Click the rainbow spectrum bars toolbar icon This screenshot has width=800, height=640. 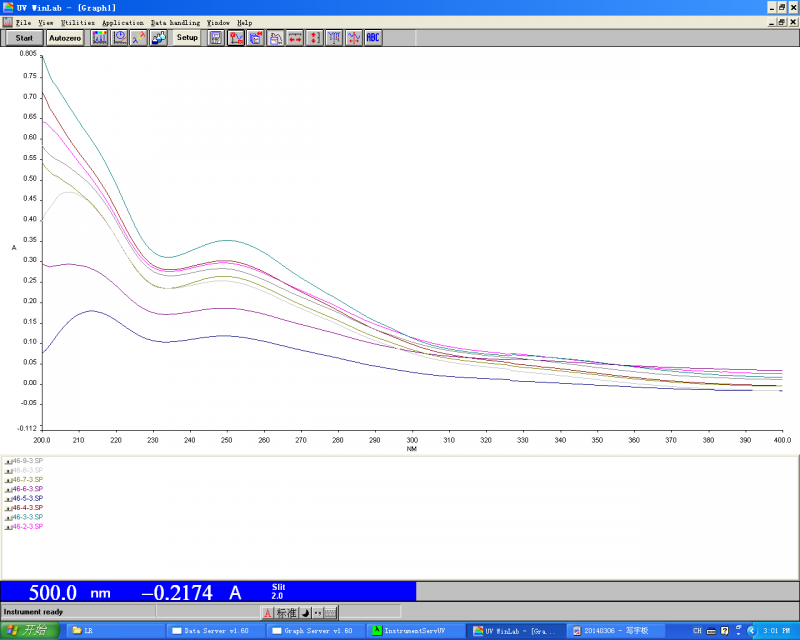[x=100, y=38]
